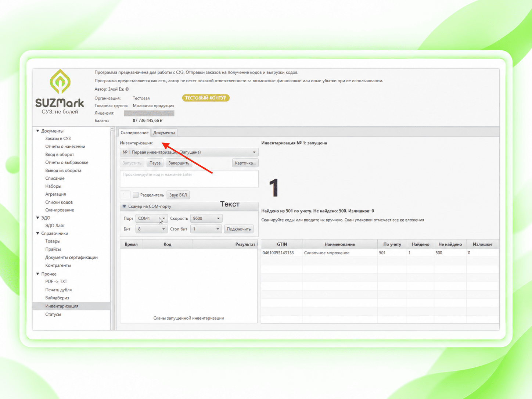
Task: Open the Скорость 9600 dropdown
Action: 206,218
